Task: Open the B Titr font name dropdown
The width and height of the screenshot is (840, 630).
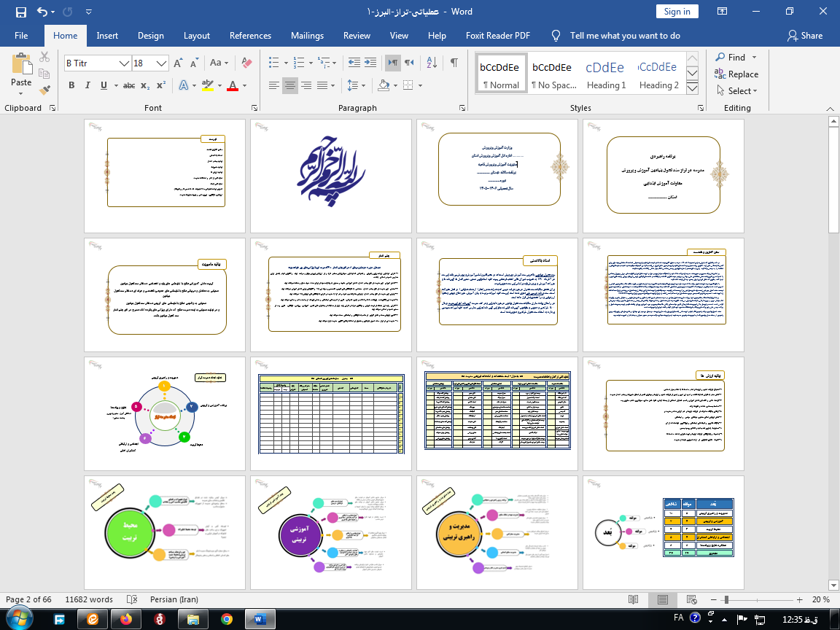Action: (124, 63)
